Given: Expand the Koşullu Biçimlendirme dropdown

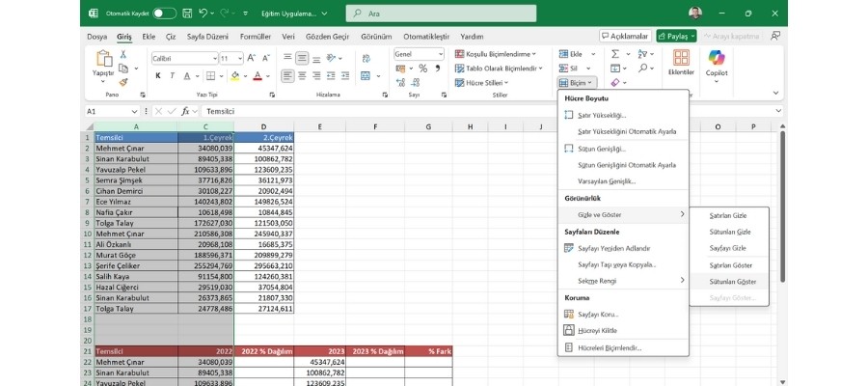Looking at the screenshot, I should [x=498, y=55].
